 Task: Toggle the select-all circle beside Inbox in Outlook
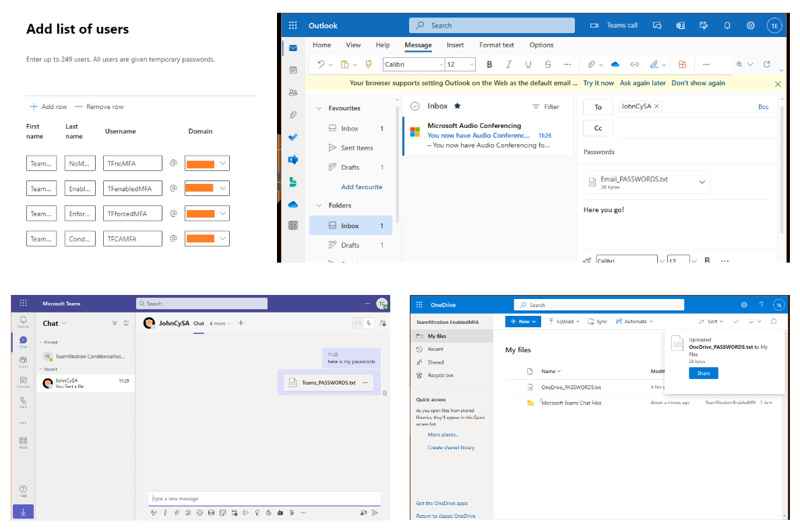tap(414, 106)
